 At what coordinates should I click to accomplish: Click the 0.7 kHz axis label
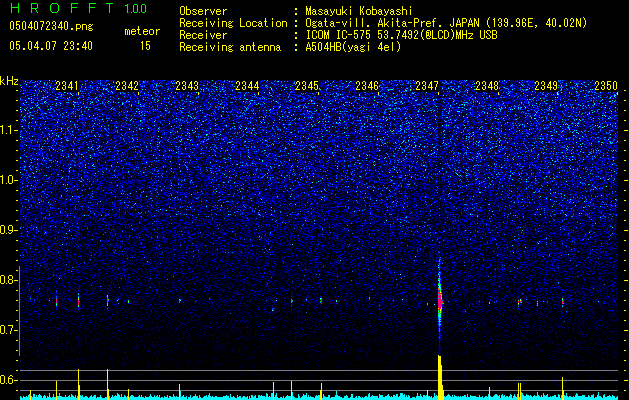[x=8, y=330]
